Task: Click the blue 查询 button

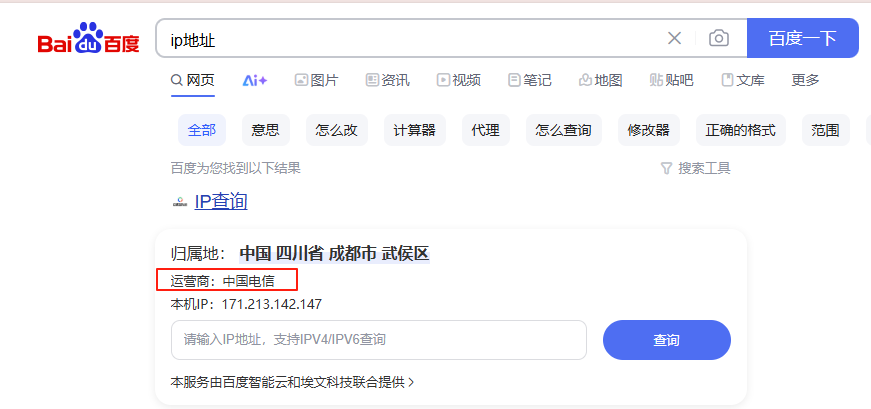Action: pyautogui.click(x=667, y=340)
